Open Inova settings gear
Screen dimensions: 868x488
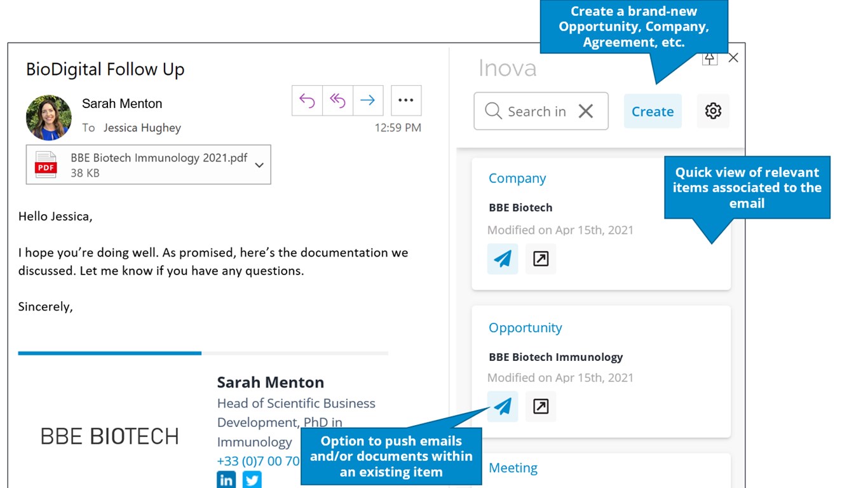(713, 111)
